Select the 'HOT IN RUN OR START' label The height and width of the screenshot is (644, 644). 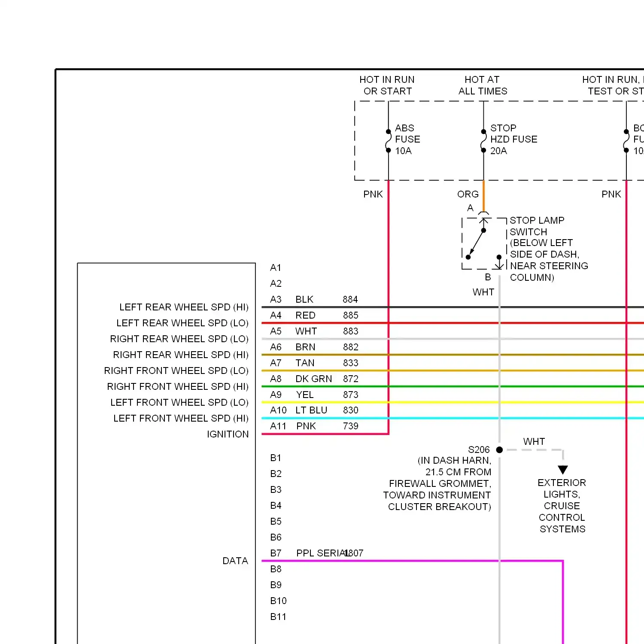387,85
